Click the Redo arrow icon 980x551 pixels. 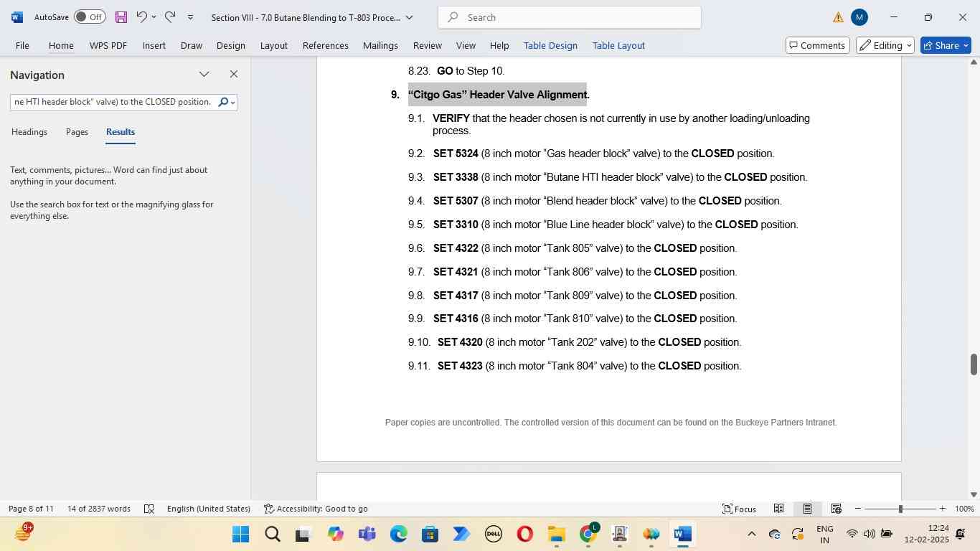(x=170, y=17)
